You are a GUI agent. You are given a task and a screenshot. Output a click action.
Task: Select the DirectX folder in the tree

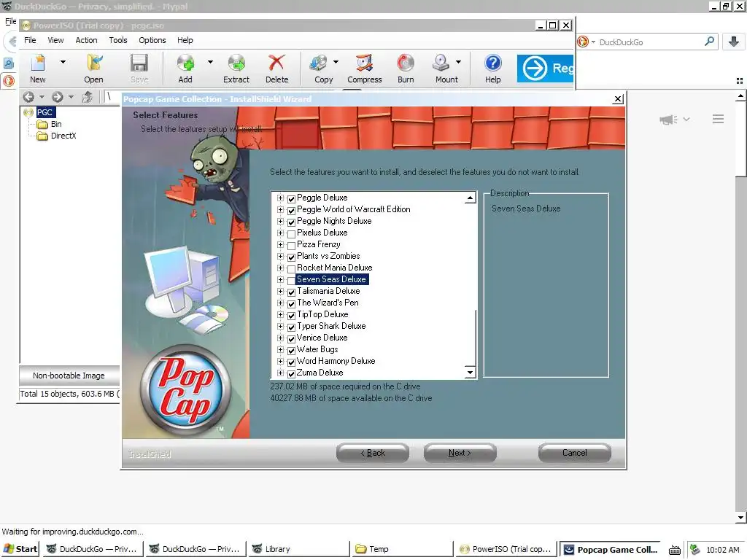pos(63,136)
